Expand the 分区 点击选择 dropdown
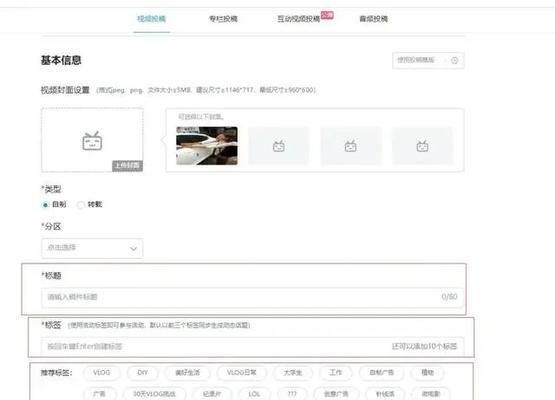 [92, 248]
